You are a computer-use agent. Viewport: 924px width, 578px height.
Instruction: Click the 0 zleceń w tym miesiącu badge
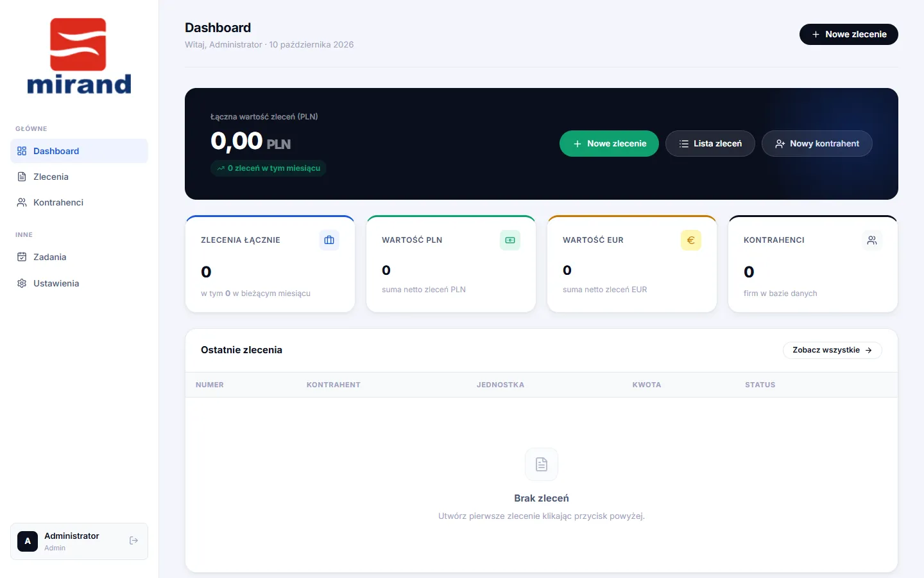(x=268, y=168)
